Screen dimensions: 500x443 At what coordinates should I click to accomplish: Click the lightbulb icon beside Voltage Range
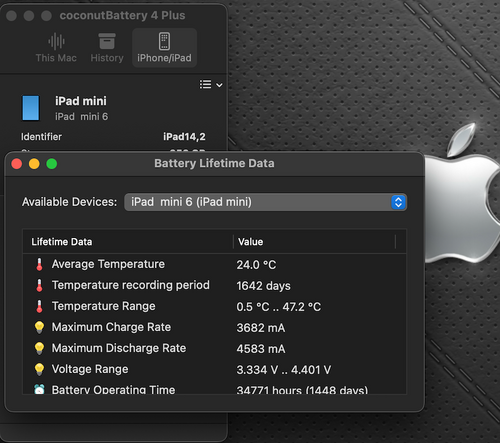[x=39, y=369]
